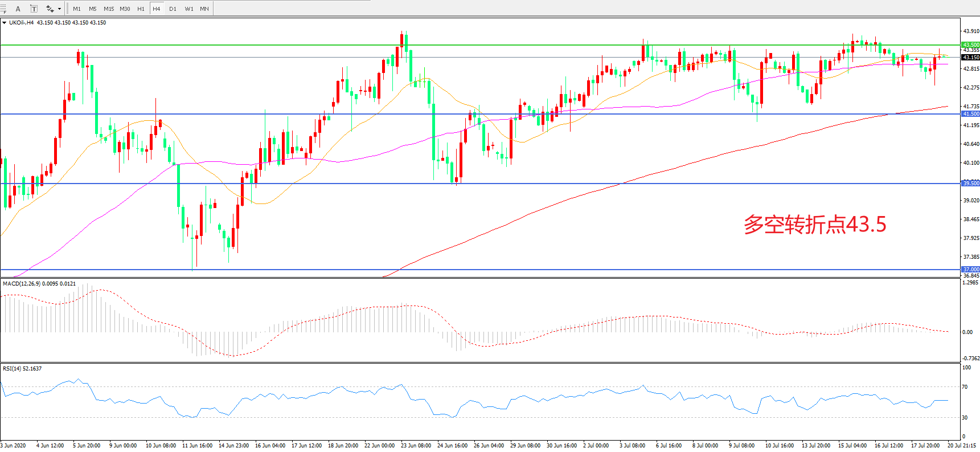Change the chart to W1 timeframe
This screenshot has width=980, height=452.
[188, 9]
